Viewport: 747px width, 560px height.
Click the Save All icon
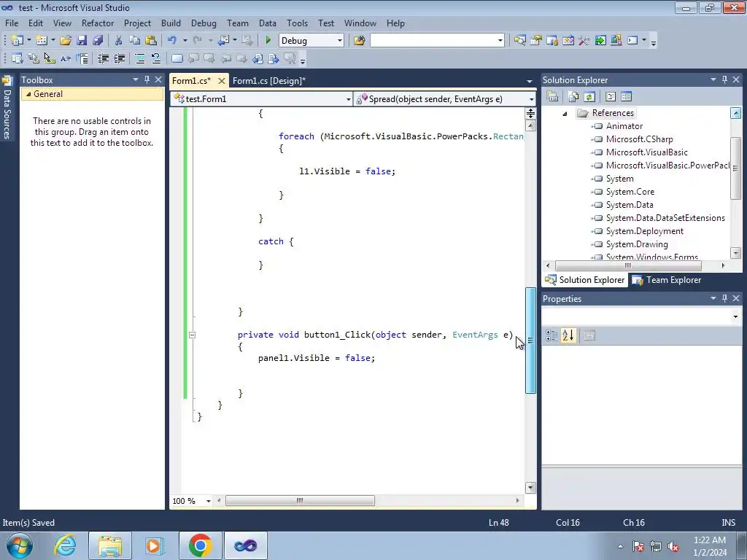click(x=98, y=41)
